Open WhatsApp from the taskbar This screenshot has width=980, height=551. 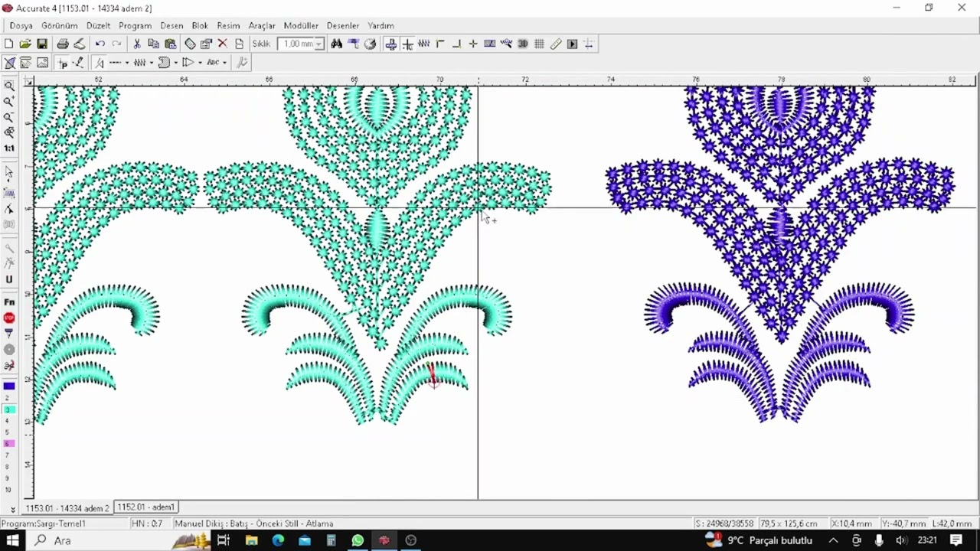(358, 540)
